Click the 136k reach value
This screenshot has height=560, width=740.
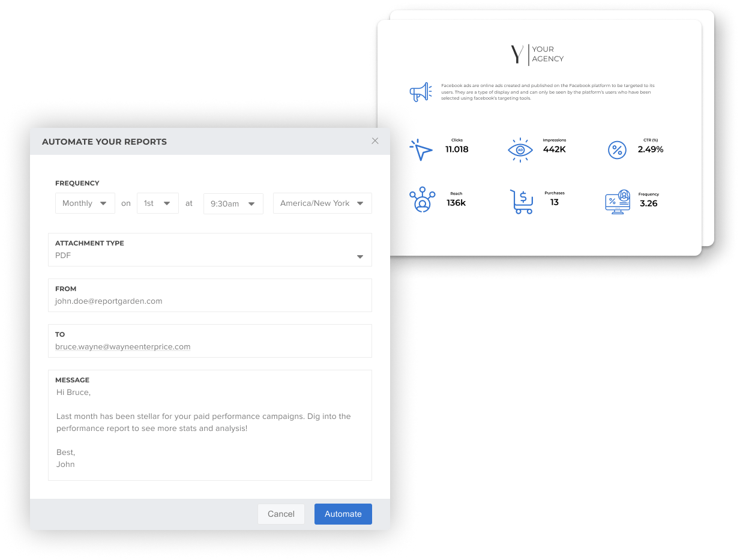pyautogui.click(x=456, y=203)
